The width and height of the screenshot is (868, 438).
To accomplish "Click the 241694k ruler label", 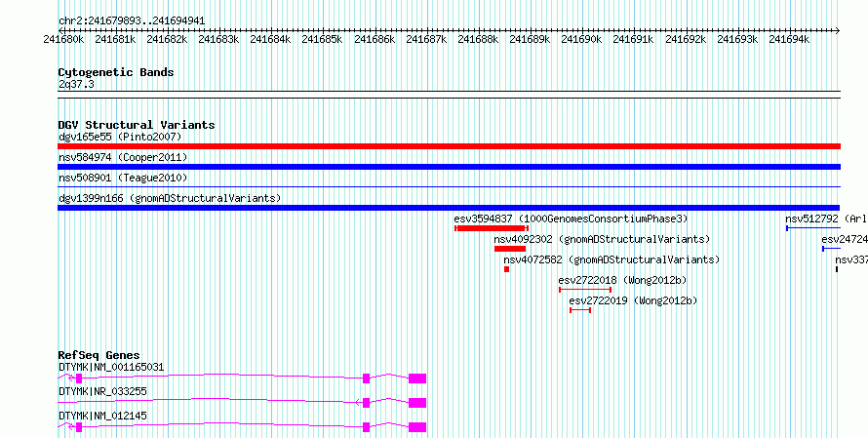I will [x=789, y=39].
